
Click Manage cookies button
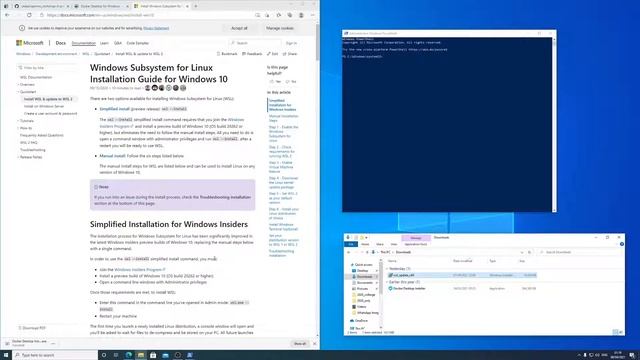coord(280,28)
